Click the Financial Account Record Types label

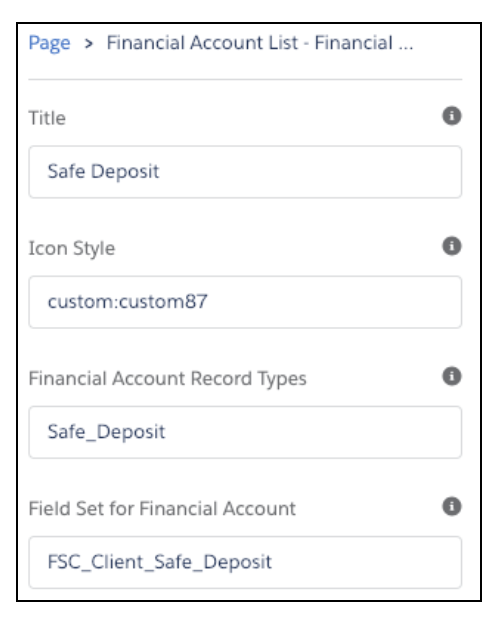[167, 378]
